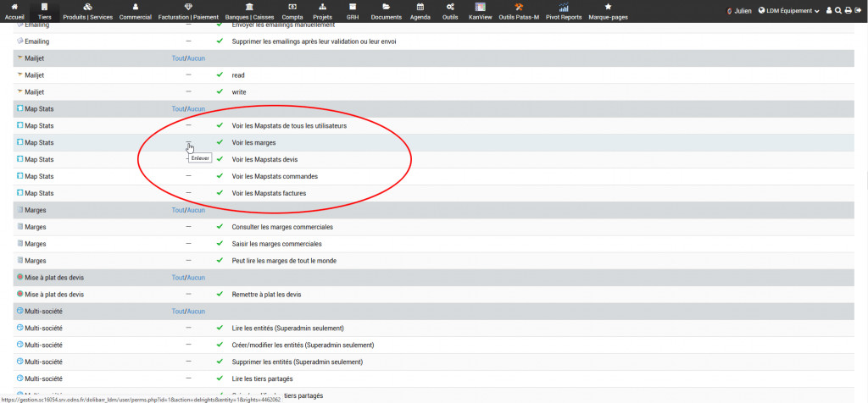Click green check for Voir les marges
This screenshot has height=403, width=868.
click(x=220, y=142)
